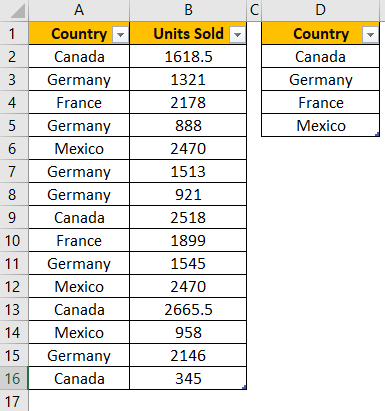Open the Units Sold filter dropdown
Viewport: 385px width, 411px height.
tap(237, 34)
